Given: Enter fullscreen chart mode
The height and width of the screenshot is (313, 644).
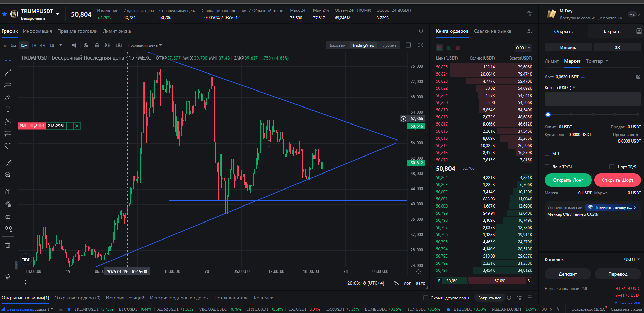Looking at the screenshot, I should pos(421,45).
